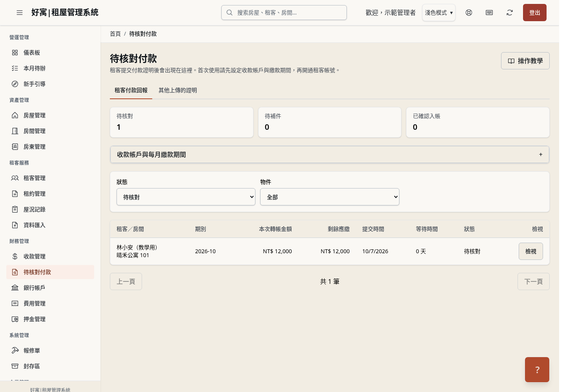Toggle the hamburger sidebar menu icon
This screenshot has width=565, height=392.
(x=20, y=13)
